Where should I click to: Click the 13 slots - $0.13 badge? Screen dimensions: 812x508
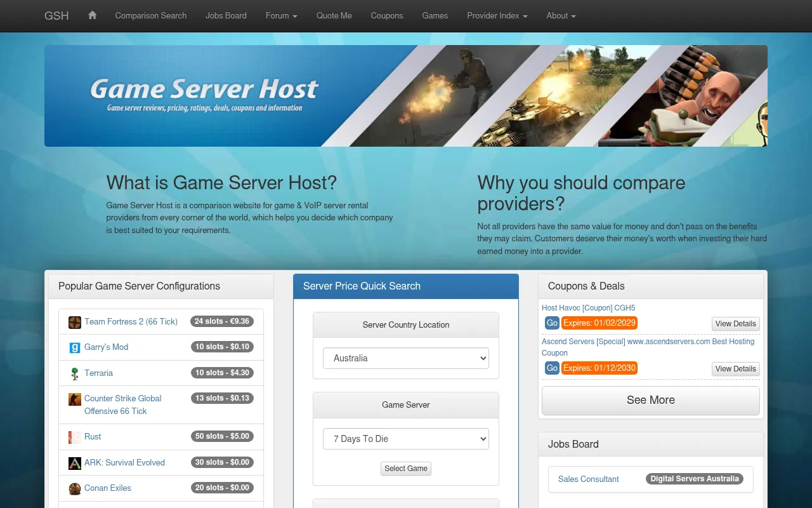pos(222,398)
